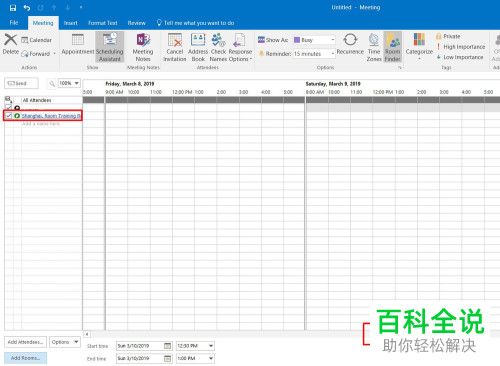500x366 pixels.
Task: Show Time Zones for the meeting
Action: [374, 47]
